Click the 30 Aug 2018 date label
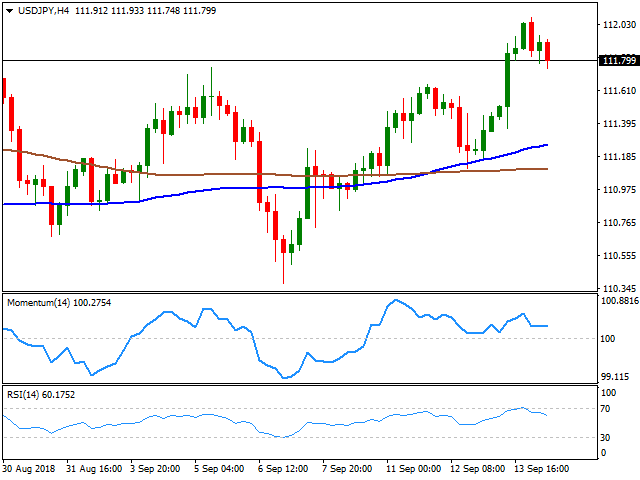The width and height of the screenshot is (640, 480). (29, 469)
